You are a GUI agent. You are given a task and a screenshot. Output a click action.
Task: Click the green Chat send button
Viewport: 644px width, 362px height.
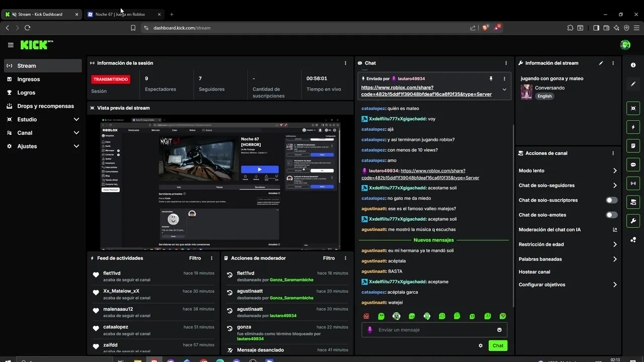[x=498, y=345]
